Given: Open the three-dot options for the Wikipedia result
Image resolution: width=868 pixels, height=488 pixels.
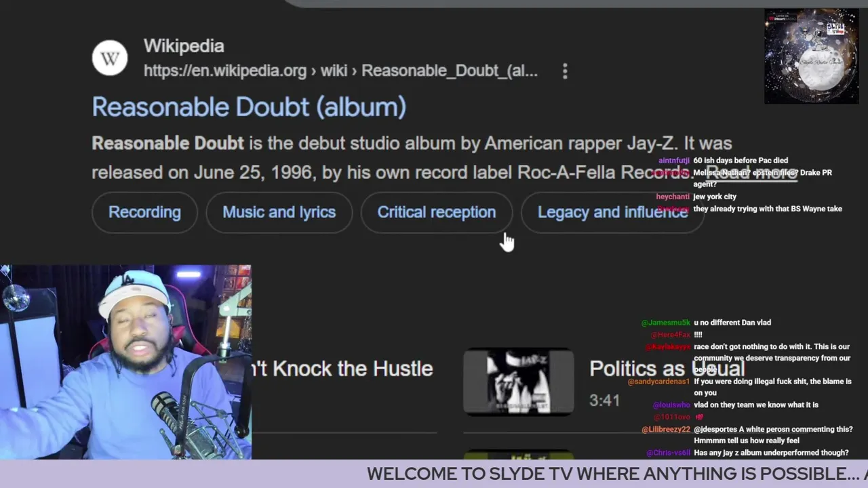Looking at the screenshot, I should (565, 71).
